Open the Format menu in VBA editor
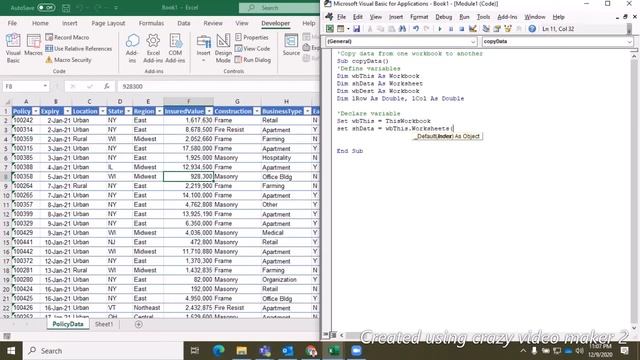Screen dimensions: 640x360 coord(419,17)
